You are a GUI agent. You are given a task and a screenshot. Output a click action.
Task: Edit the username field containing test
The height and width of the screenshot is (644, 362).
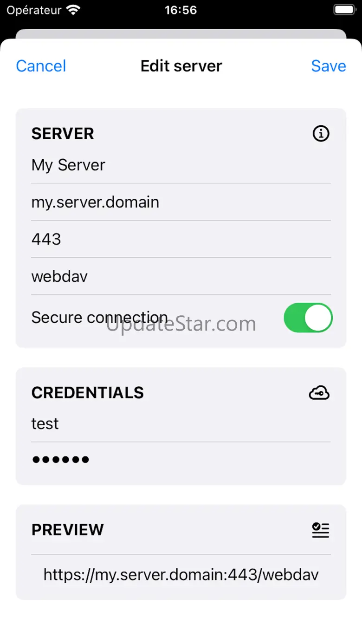(181, 423)
